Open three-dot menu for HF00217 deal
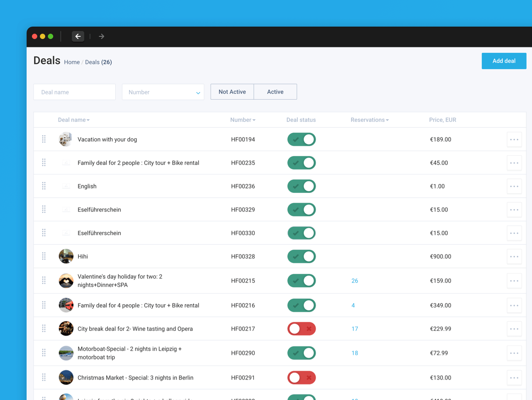The width and height of the screenshot is (532, 400). pos(514,329)
